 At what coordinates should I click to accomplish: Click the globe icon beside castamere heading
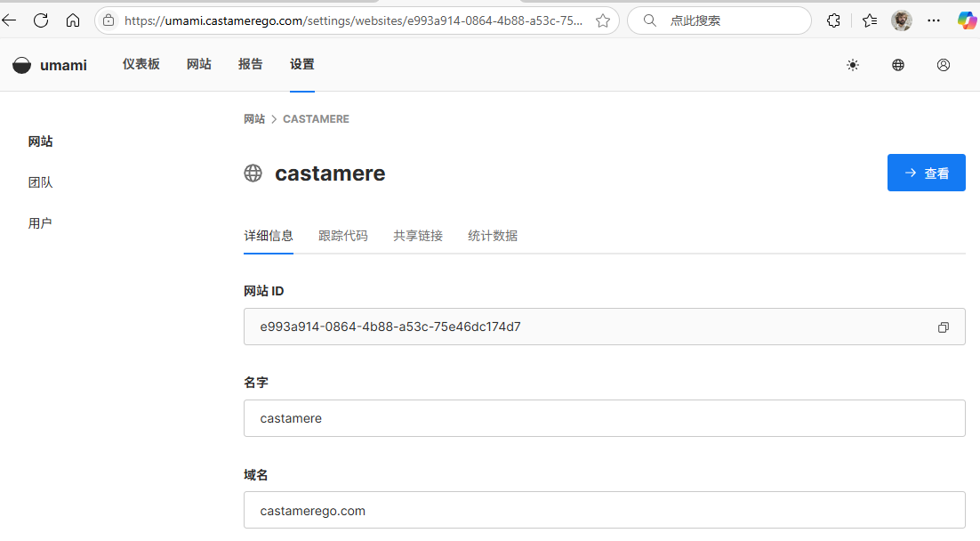(x=253, y=174)
